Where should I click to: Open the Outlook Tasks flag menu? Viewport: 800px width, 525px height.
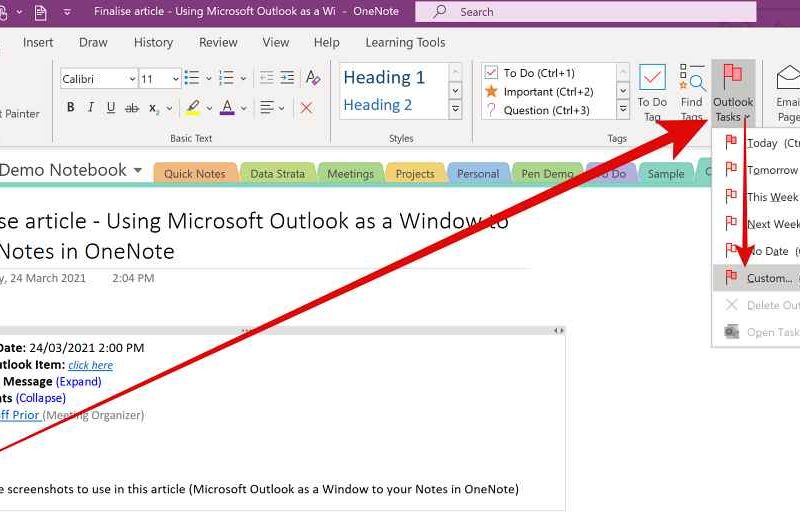pyautogui.click(x=733, y=92)
